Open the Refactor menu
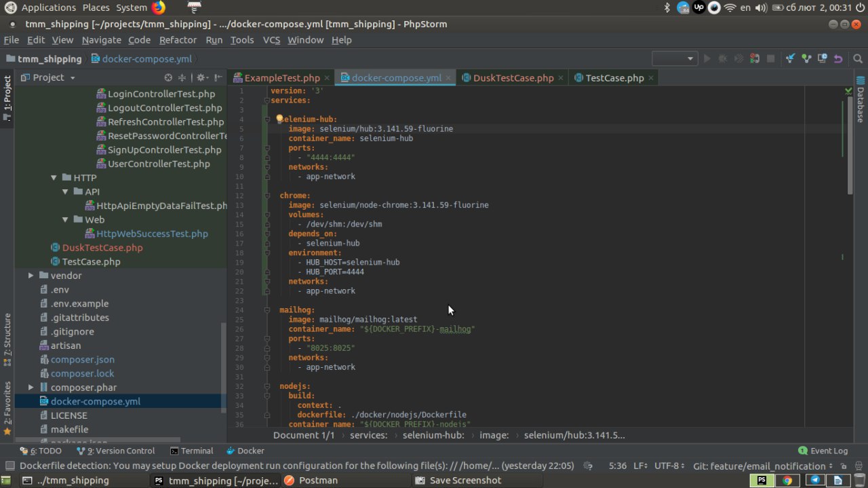Image resolution: width=868 pixels, height=488 pixels. pos(178,40)
